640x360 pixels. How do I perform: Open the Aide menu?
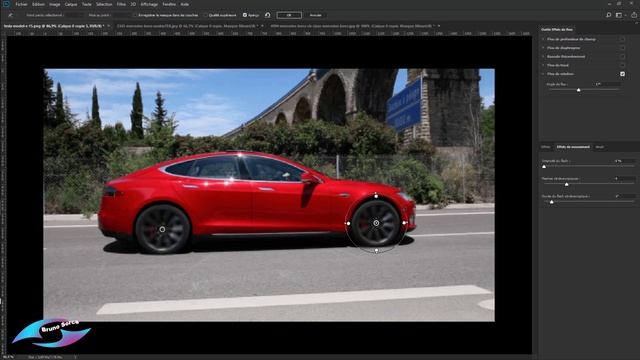pos(184,4)
